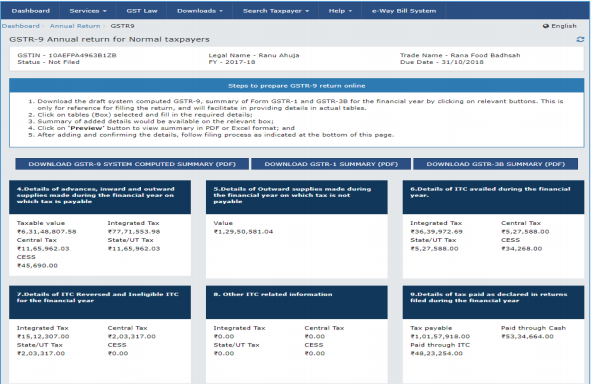Open the GST Law menu item
Screen dimensions: 593x384
click(x=142, y=11)
